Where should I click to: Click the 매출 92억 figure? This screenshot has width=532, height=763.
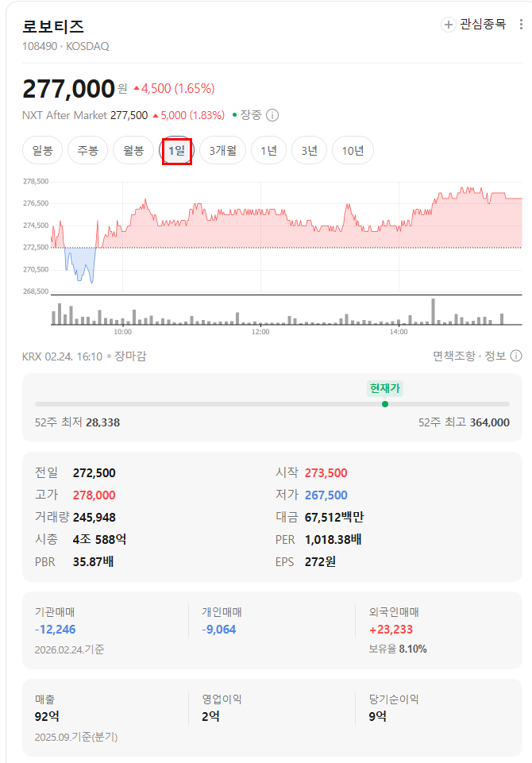tap(47, 717)
